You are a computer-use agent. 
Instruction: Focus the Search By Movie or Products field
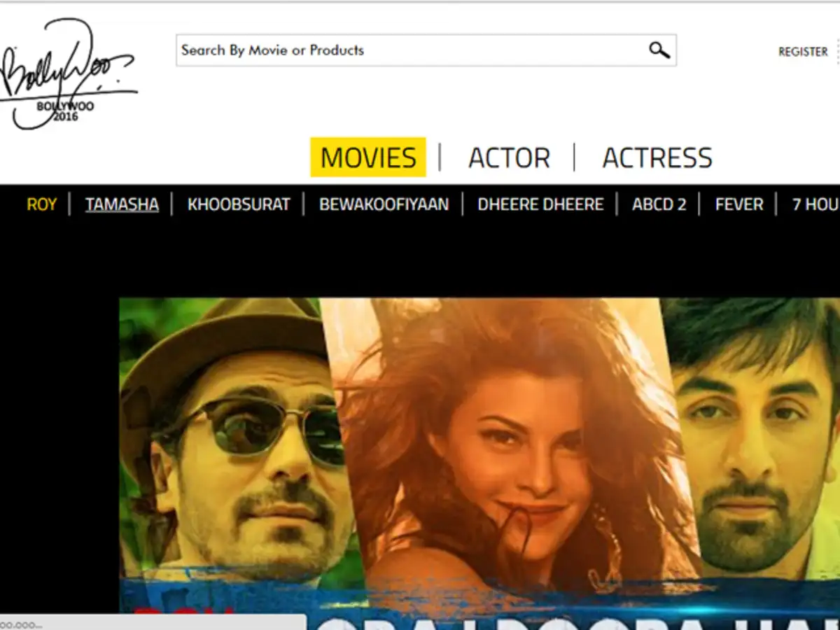tap(409, 50)
